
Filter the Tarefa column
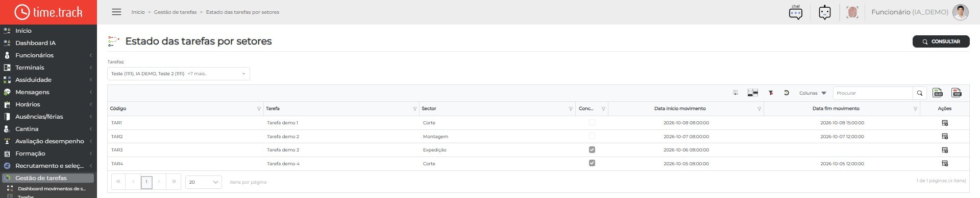click(414, 109)
